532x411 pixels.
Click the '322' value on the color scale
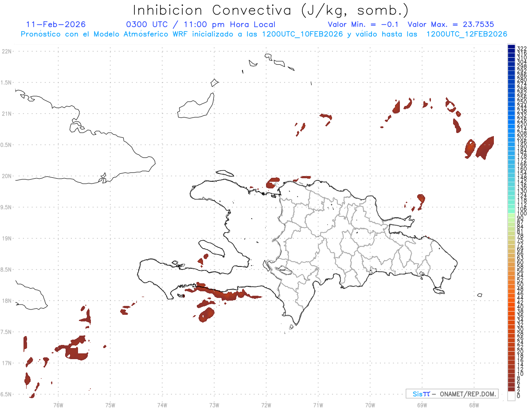pyautogui.click(x=522, y=48)
